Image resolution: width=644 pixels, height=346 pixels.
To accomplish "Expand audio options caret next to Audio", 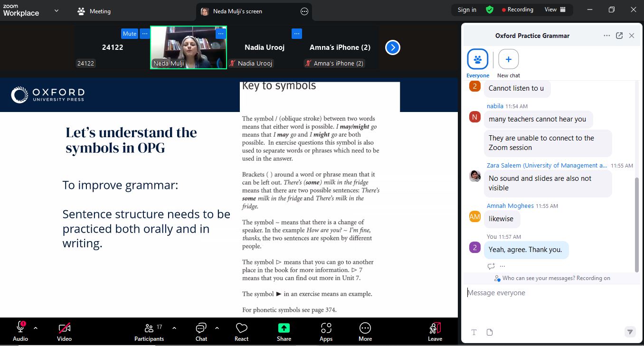I will pyautogui.click(x=36, y=328).
